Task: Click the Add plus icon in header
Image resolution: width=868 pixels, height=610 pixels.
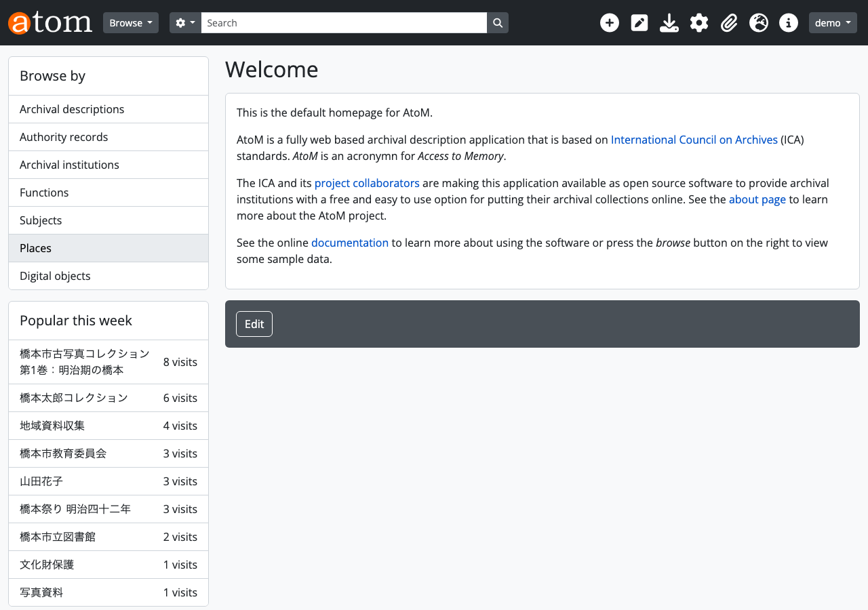Action: tap(610, 23)
